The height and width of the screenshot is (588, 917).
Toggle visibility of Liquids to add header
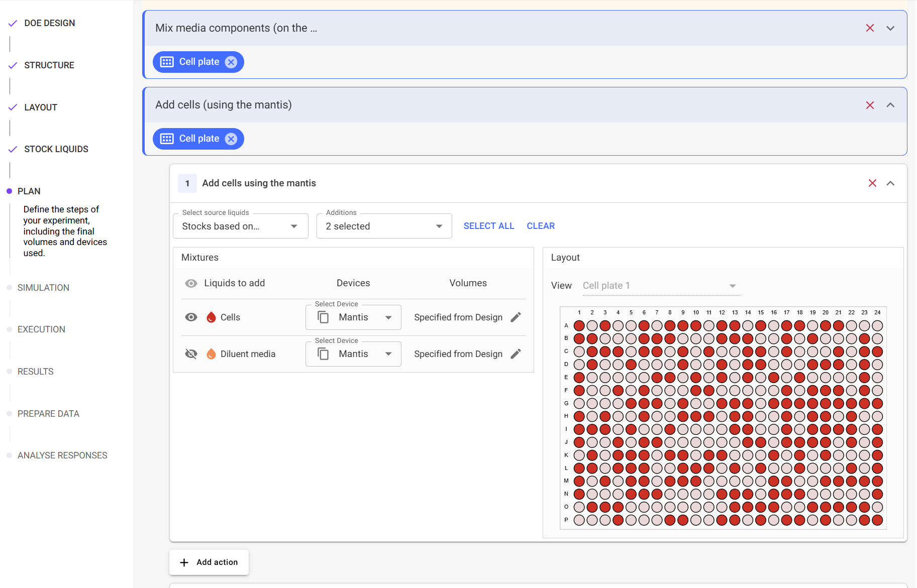[191, 283]
